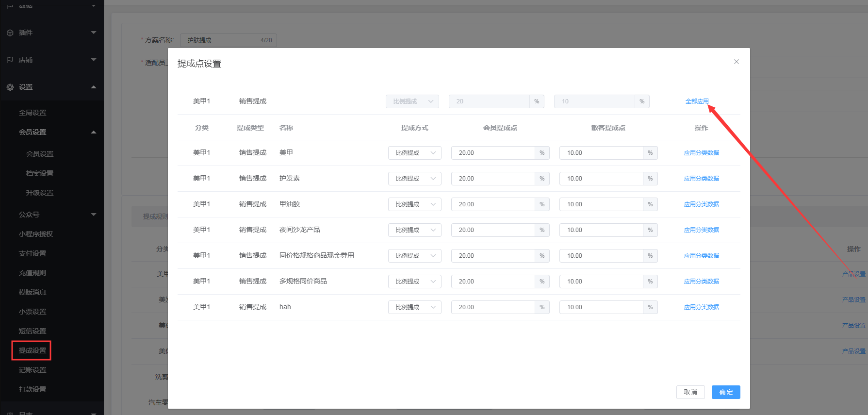Go to 全局设置 in sidebar
The height and width of the screenshot is (415, 868).
[x=33, y=113]
